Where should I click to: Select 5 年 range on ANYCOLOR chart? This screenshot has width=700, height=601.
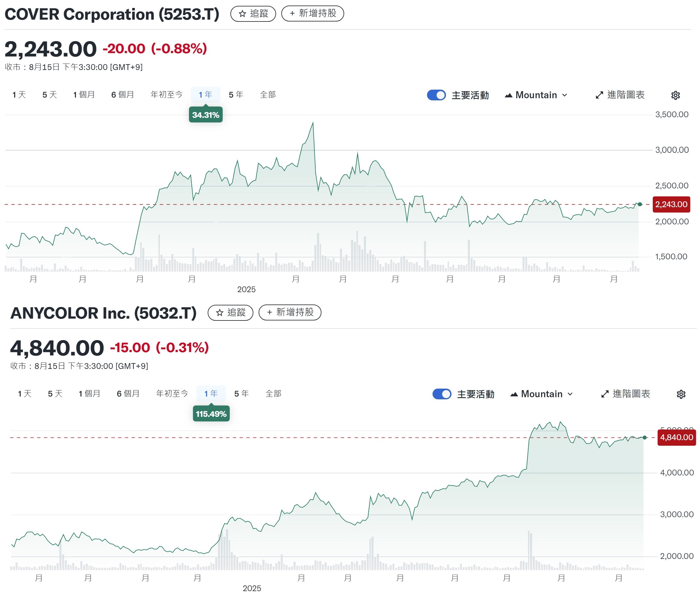[241, 394]
